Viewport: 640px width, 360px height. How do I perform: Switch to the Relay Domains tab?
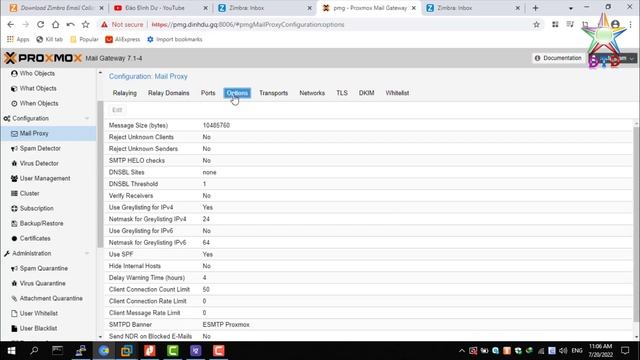169,93
